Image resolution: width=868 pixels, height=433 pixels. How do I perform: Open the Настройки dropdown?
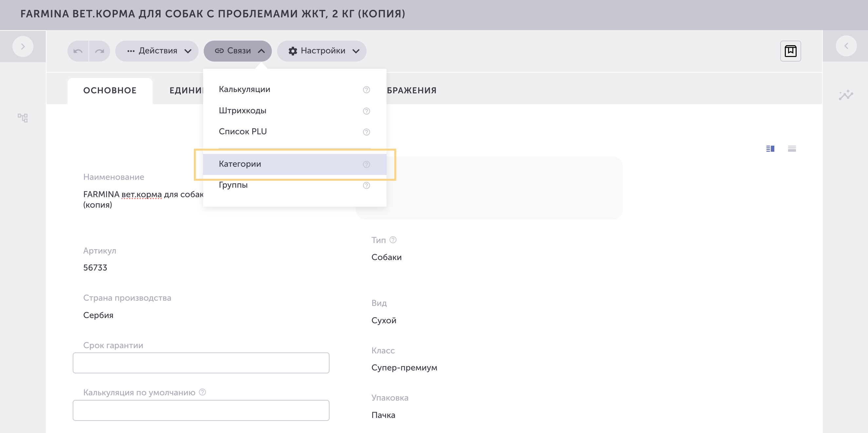(x=322, y=51)
